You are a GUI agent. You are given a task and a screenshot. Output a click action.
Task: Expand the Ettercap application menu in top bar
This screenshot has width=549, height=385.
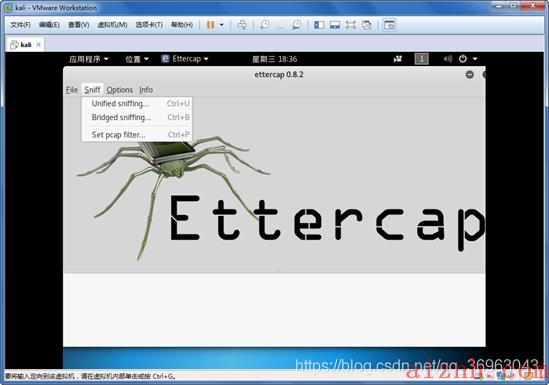pos(185,59)
